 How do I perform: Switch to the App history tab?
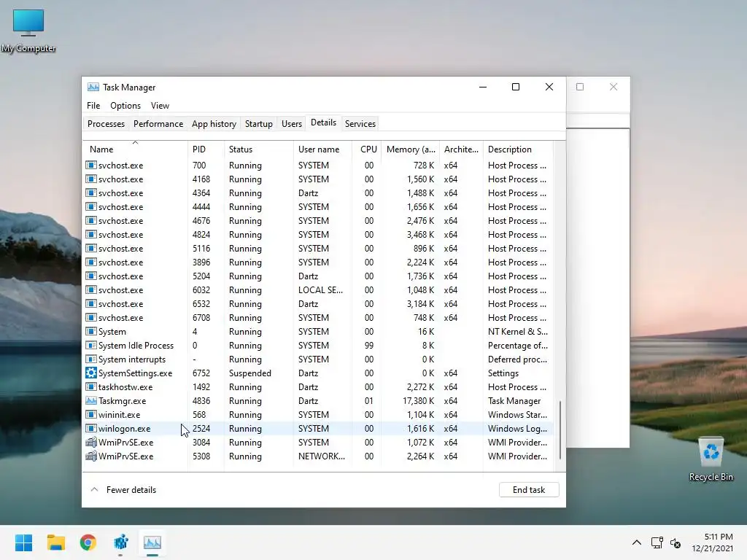(x=214, y=124)
